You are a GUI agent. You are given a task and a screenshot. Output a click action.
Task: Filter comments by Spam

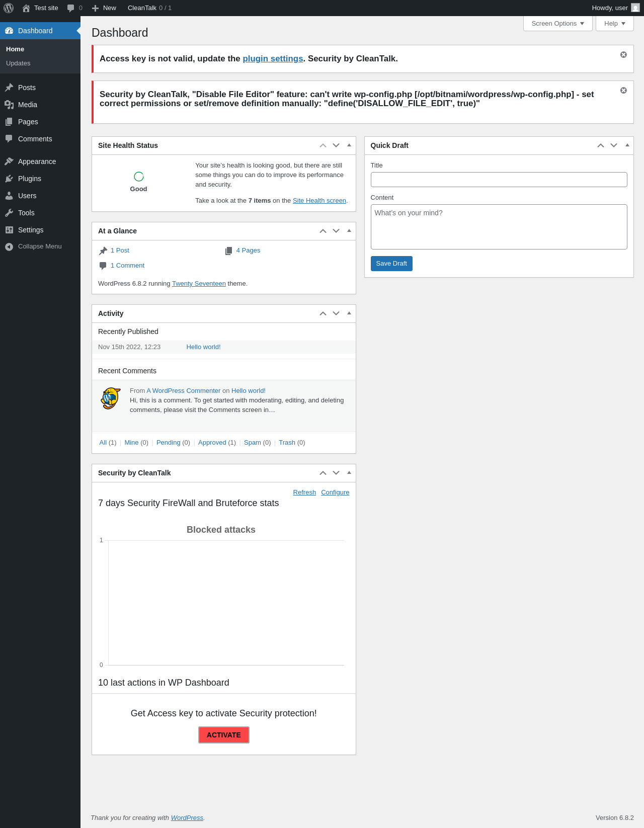point(253,443)
